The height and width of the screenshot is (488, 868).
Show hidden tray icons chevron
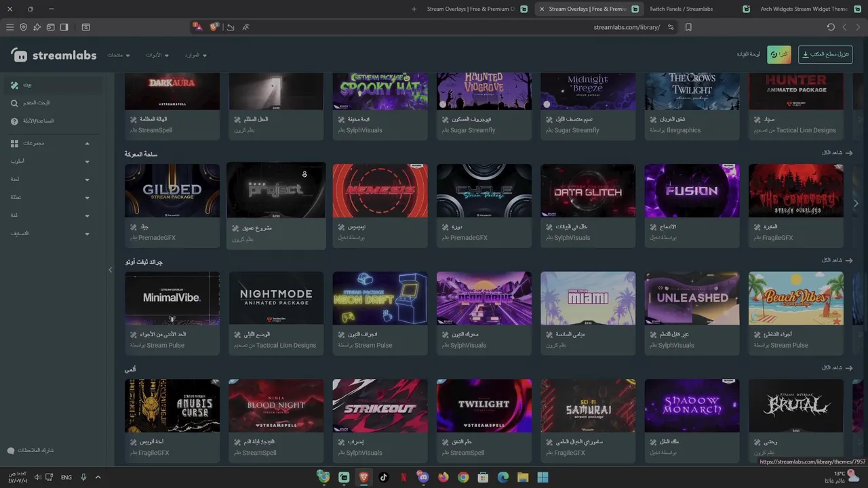98,477
